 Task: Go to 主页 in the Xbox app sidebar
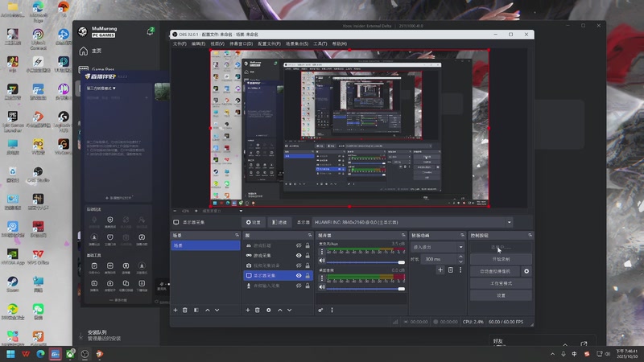(x=90, y=51)
